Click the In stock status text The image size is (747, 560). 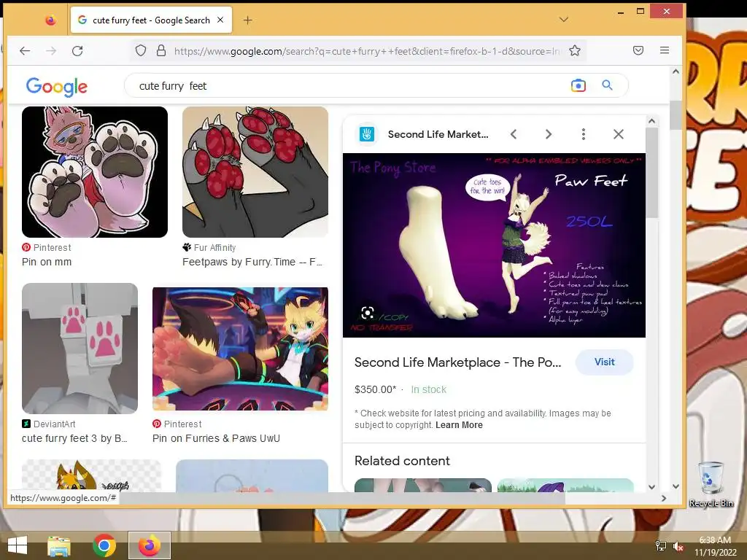pyautogui.click(x=429, y=389)
